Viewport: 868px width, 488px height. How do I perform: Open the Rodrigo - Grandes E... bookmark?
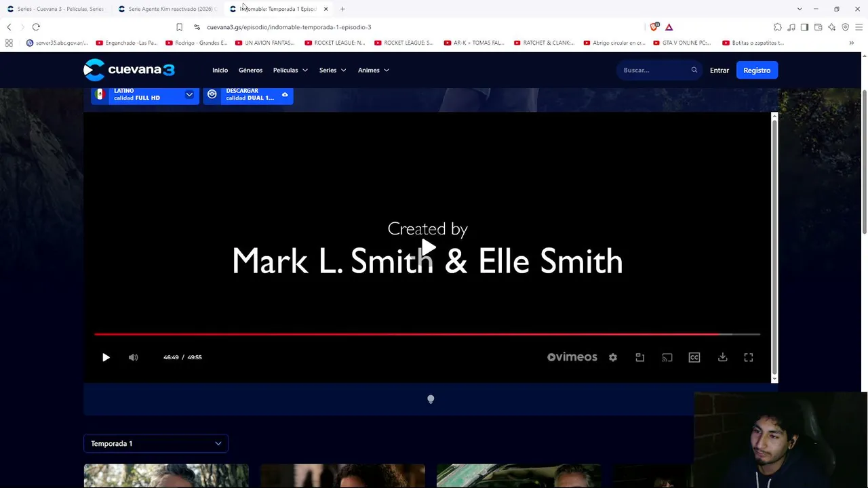click(197, 43)
